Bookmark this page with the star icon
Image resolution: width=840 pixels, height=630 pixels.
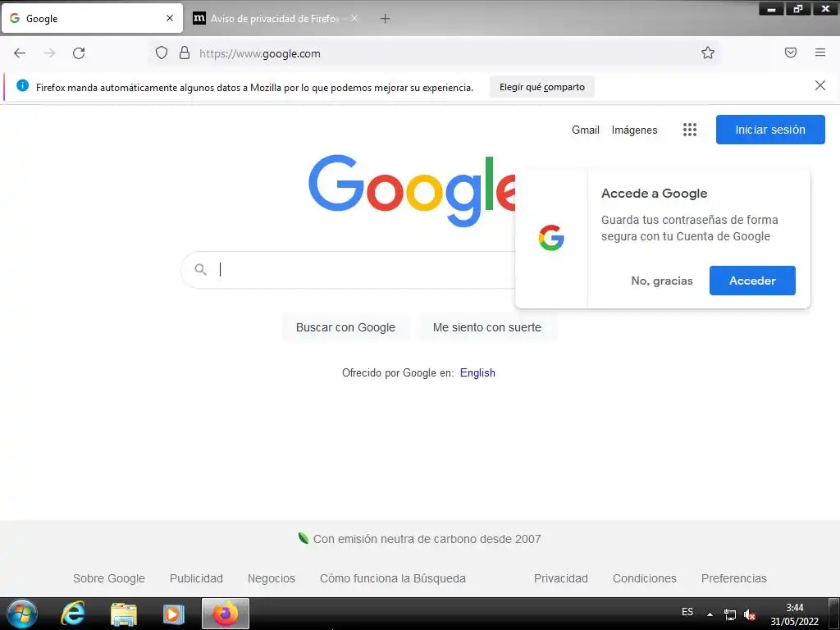[x=708, y=52]
